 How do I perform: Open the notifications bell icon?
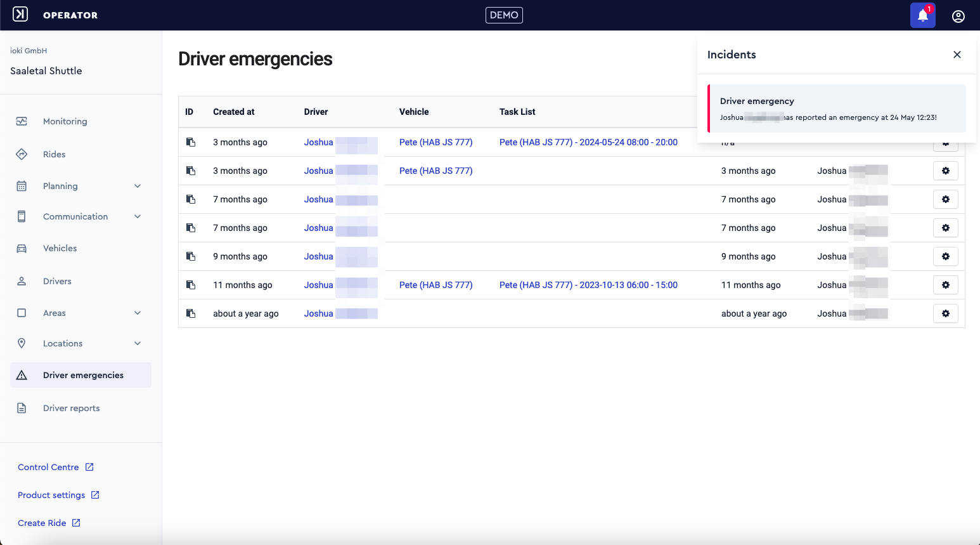923,15
